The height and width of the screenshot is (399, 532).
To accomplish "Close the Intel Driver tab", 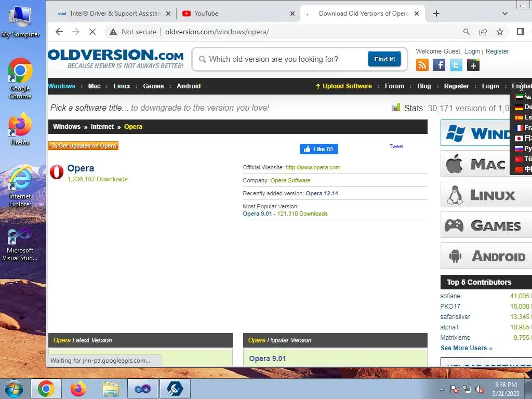I will pos(168,14).
